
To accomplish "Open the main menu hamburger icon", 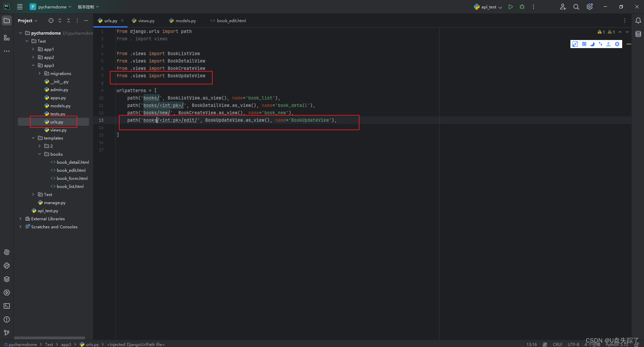I will coord(19,7).
